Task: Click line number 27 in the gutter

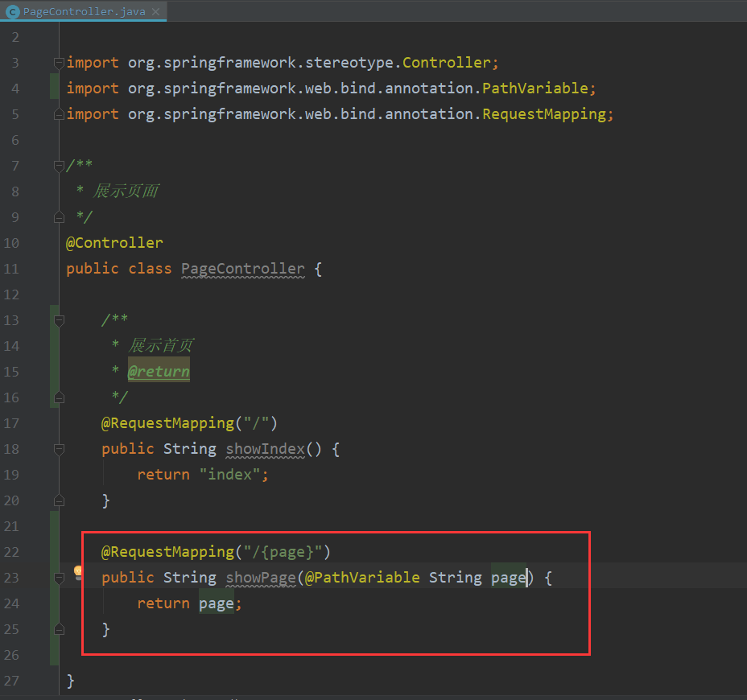Action: point(11,681)
